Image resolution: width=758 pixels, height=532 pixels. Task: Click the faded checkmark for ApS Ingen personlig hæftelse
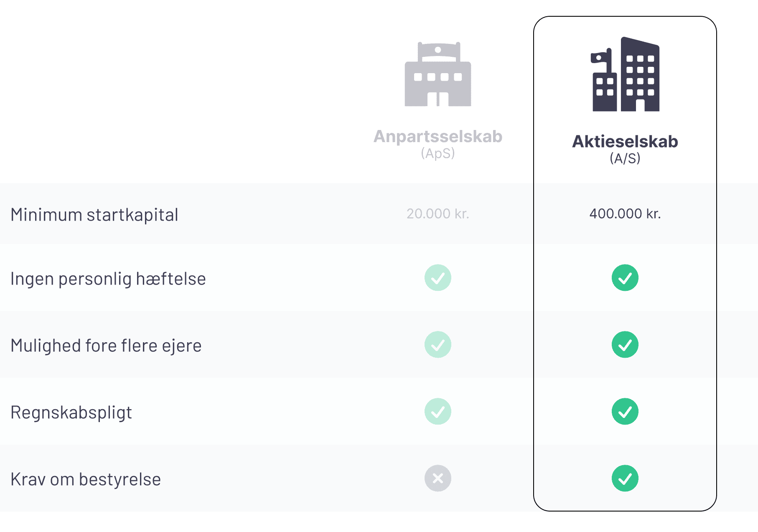(438, 277)
